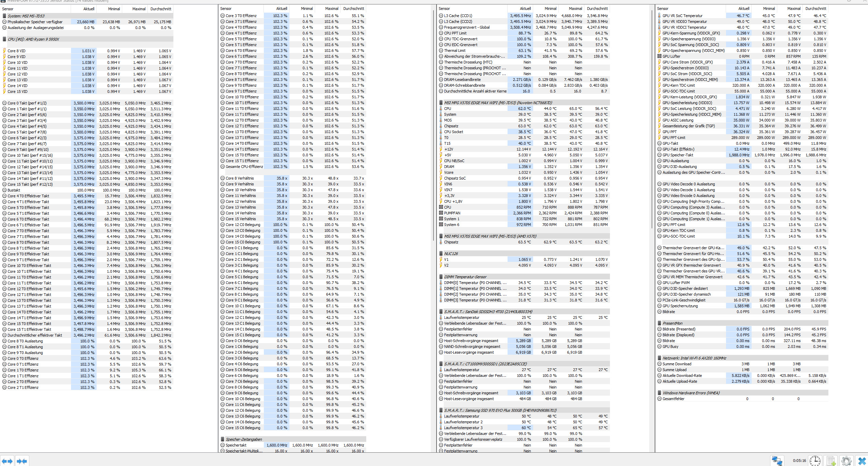
Task: Select the System: MSI MS-7D53 header row
Action: click(x=26, y=16)
